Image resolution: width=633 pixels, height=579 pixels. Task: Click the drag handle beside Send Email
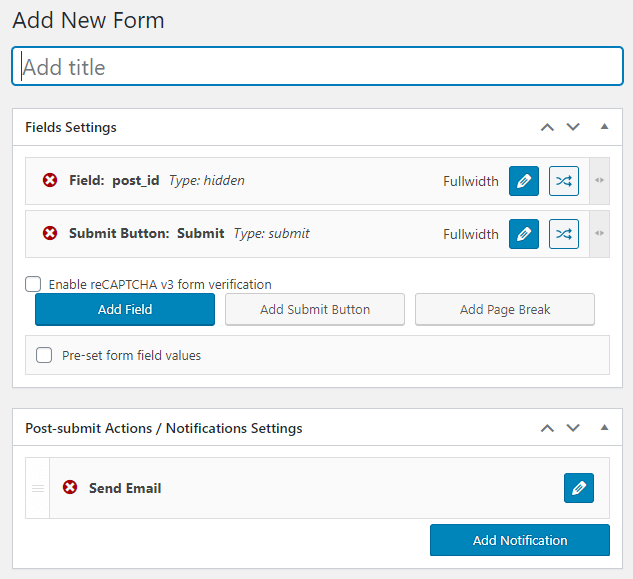click(38, 488)
